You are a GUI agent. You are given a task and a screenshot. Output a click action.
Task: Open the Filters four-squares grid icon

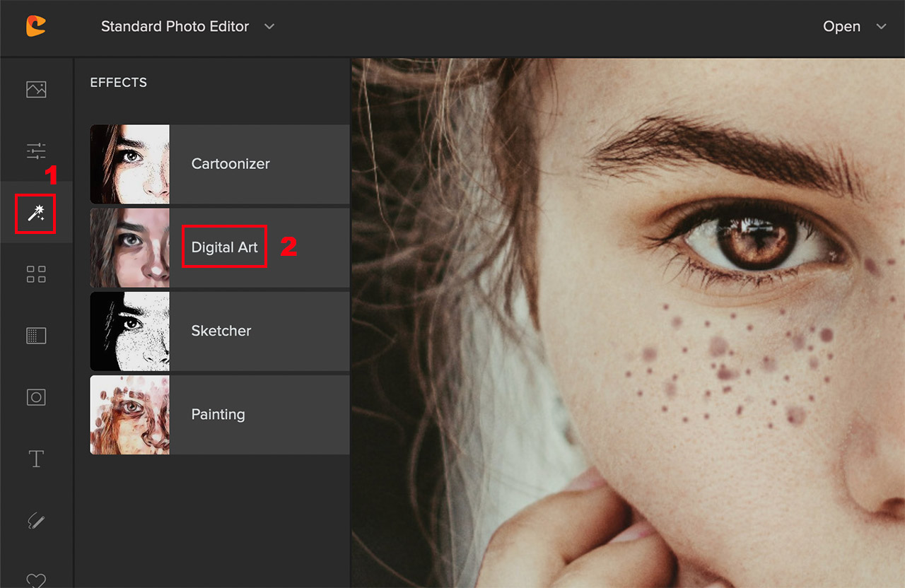[36, 274]
